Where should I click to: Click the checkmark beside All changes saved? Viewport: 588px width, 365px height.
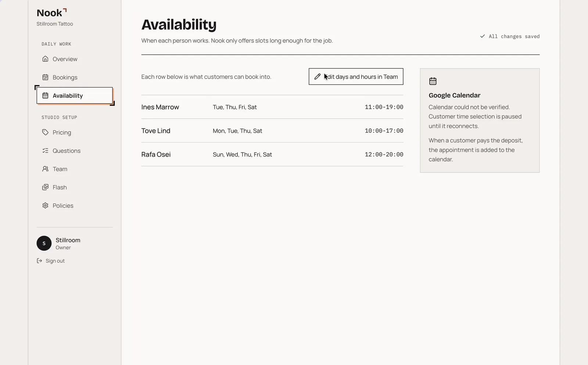coord(483,36)
